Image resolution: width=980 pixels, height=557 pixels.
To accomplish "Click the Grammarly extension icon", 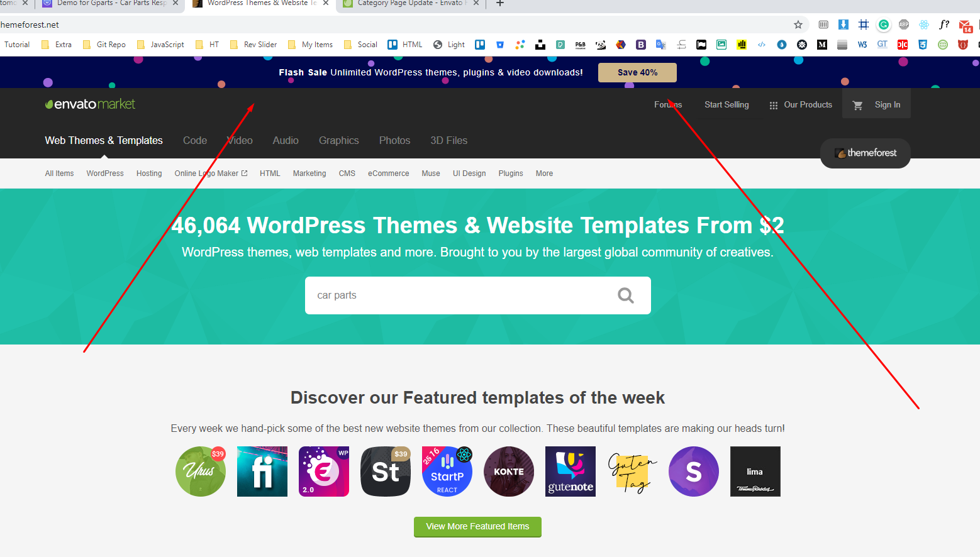I will point(884,25).
